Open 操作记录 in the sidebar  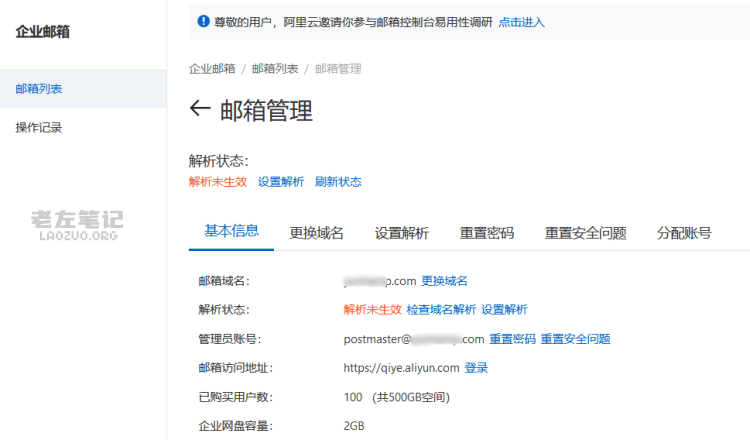coord(39,128)
